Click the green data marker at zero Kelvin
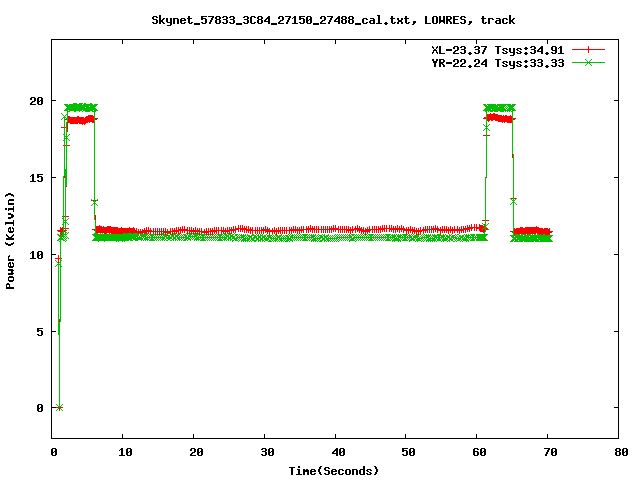 tap(60, 407)
